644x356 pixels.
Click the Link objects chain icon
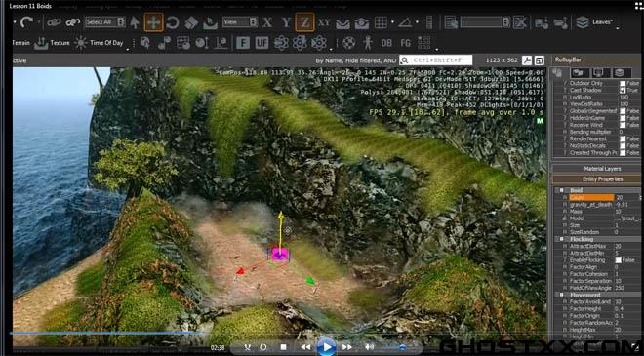pos(54,22)
